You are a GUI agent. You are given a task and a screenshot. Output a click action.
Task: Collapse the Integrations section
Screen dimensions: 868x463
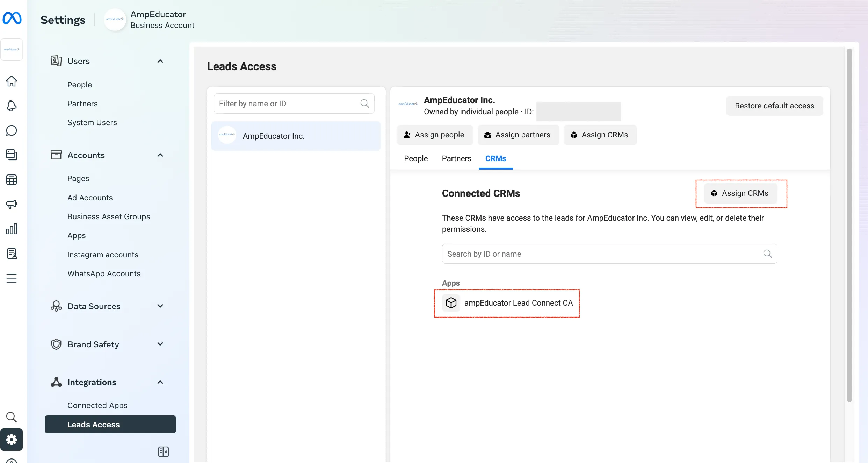160,382
